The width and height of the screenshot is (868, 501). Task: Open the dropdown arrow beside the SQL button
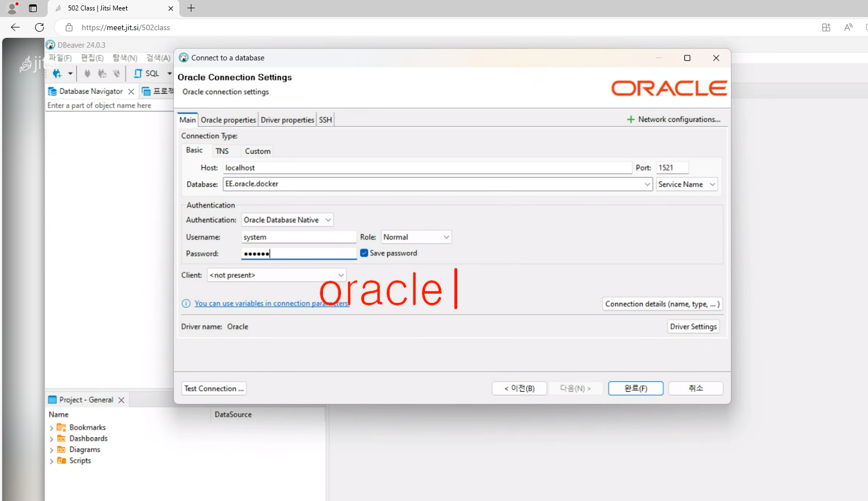169,74
